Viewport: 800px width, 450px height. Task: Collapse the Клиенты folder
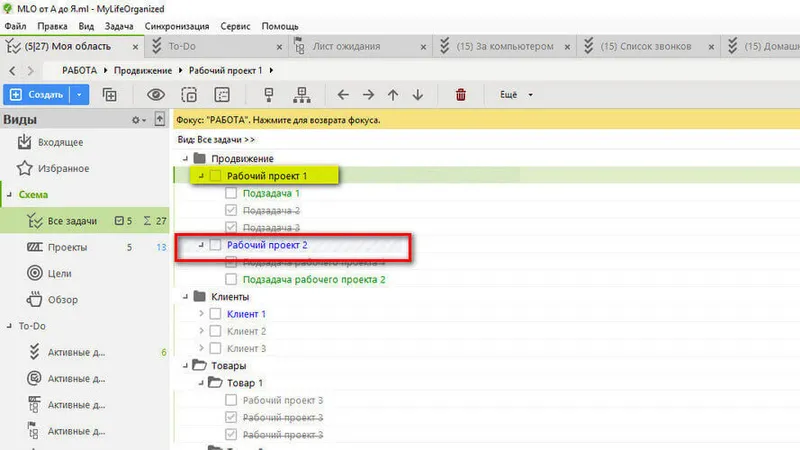[185, 296]
